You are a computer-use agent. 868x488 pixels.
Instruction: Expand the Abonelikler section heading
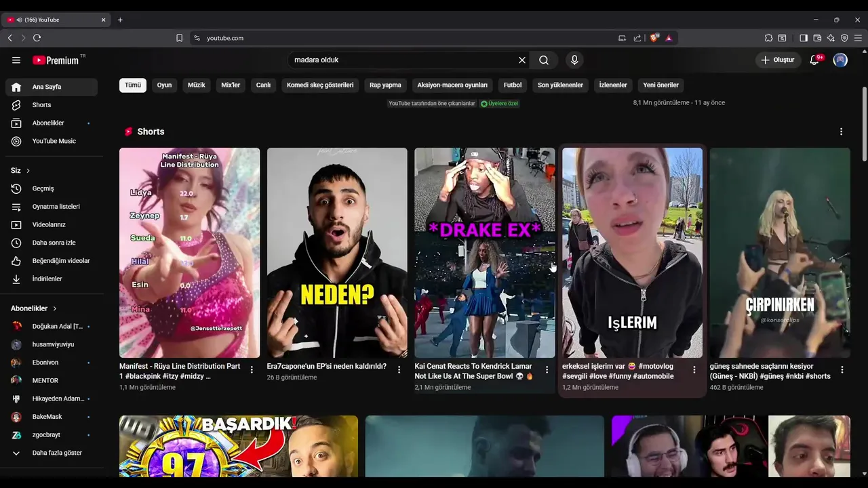pos(34,308)
